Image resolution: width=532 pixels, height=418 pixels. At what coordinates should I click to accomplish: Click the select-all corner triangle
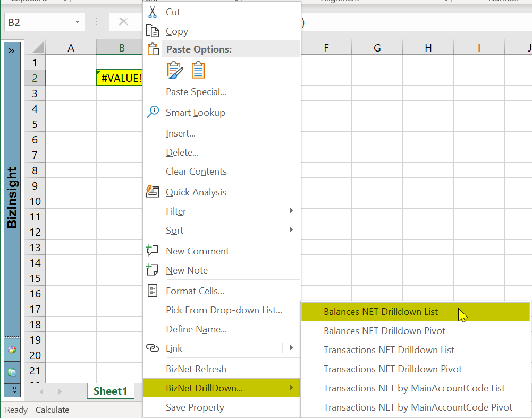(38, 47)
